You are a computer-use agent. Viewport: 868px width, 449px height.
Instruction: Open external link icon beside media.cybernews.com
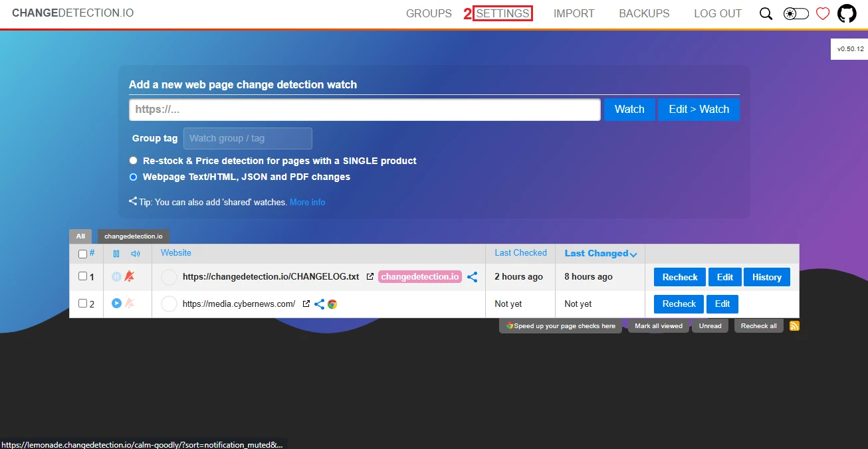(x=306, y=304)
